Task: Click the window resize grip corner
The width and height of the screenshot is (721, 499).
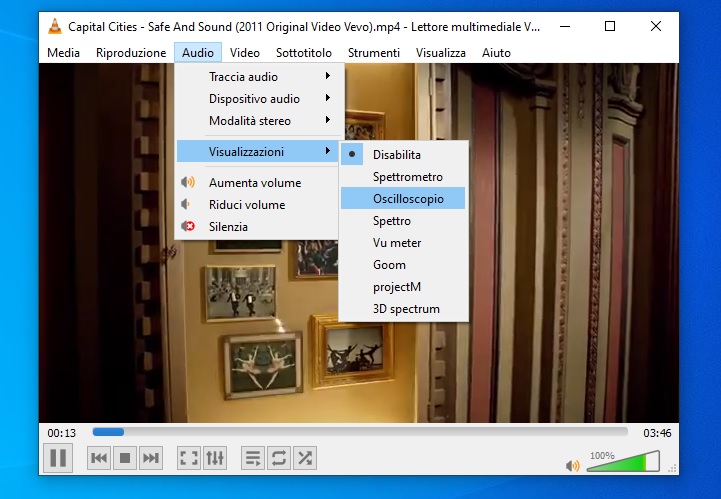Action: tap(672, 468)
